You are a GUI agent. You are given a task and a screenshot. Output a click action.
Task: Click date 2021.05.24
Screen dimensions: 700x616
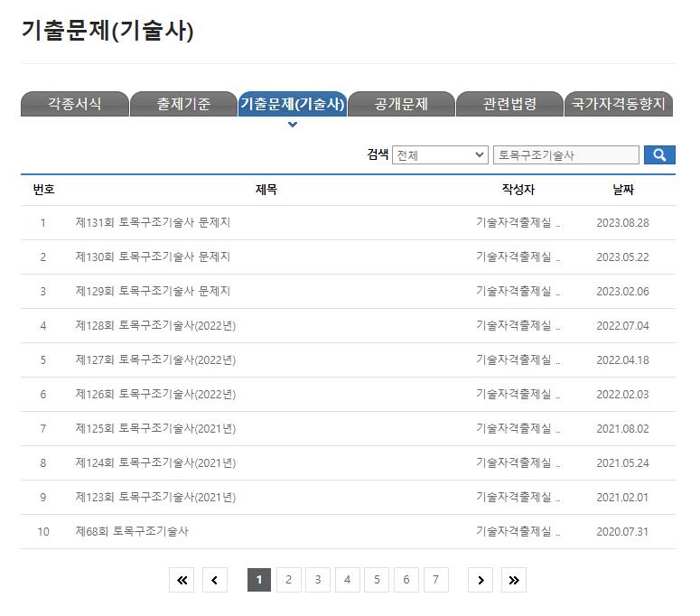coord(622,463)
